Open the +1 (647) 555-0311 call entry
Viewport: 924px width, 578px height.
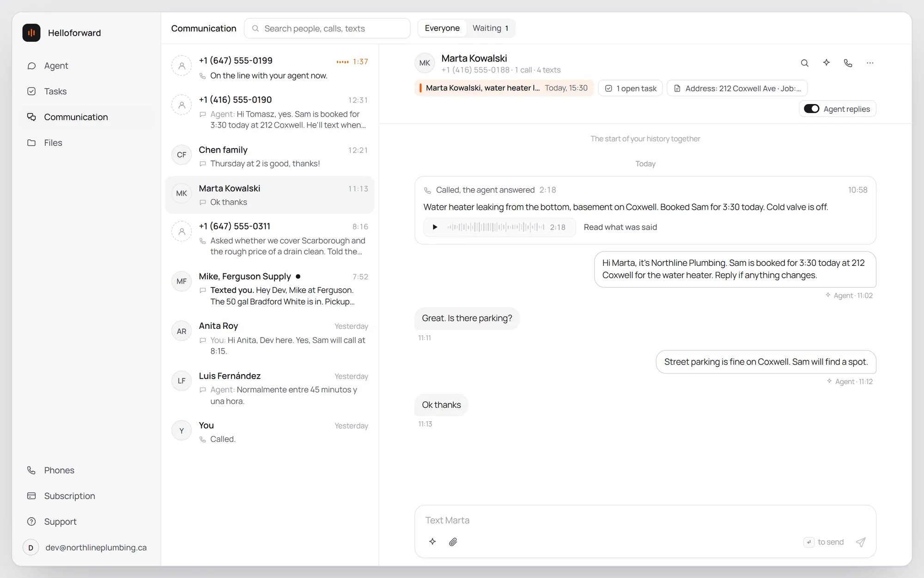pos(270,239)
